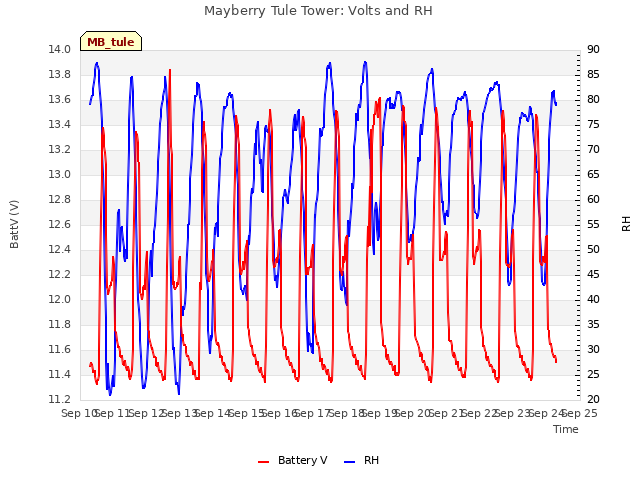Click the 13.0 left axis tick
This screenshot has height=480, width=640.
pyautogui.click(x=60, y=174)
